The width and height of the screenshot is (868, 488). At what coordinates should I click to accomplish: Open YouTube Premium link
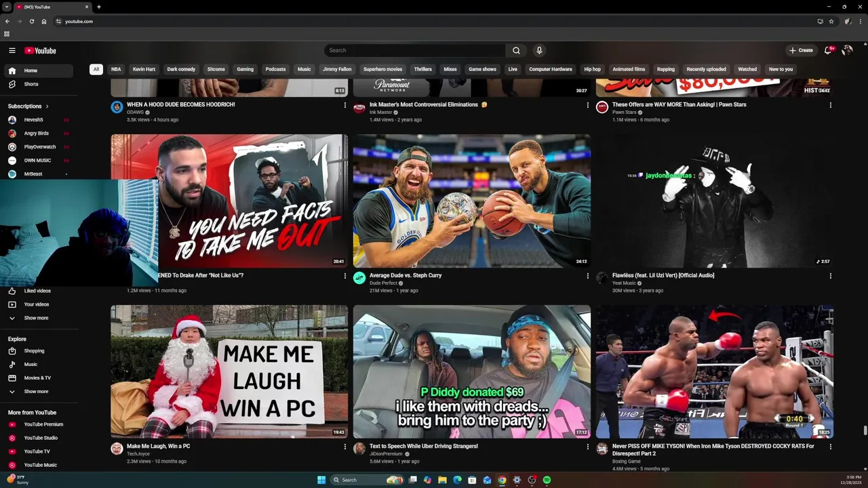39,424
